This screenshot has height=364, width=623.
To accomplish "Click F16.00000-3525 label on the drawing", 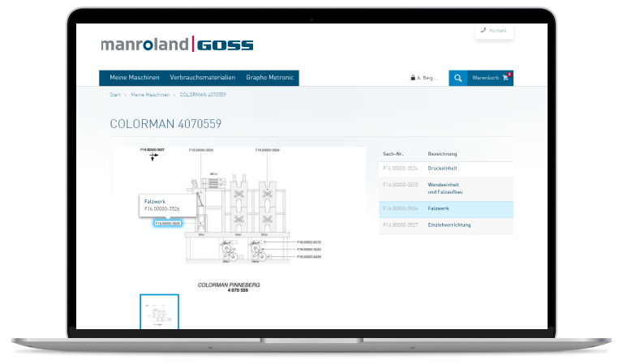I will pyautogui.click(x=201, y=150).
